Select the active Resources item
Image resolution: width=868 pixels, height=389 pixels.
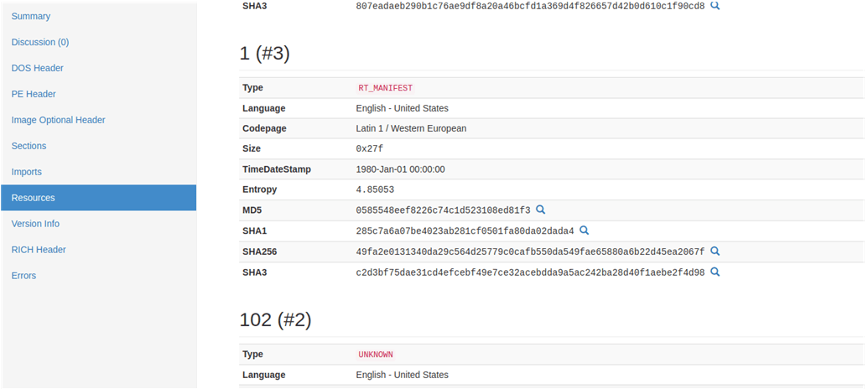tap(98, 198)
